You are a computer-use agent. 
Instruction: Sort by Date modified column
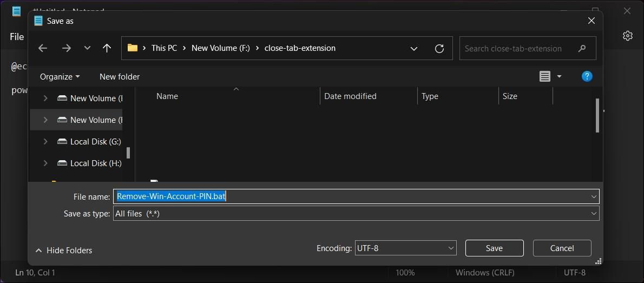pos(350,96)
